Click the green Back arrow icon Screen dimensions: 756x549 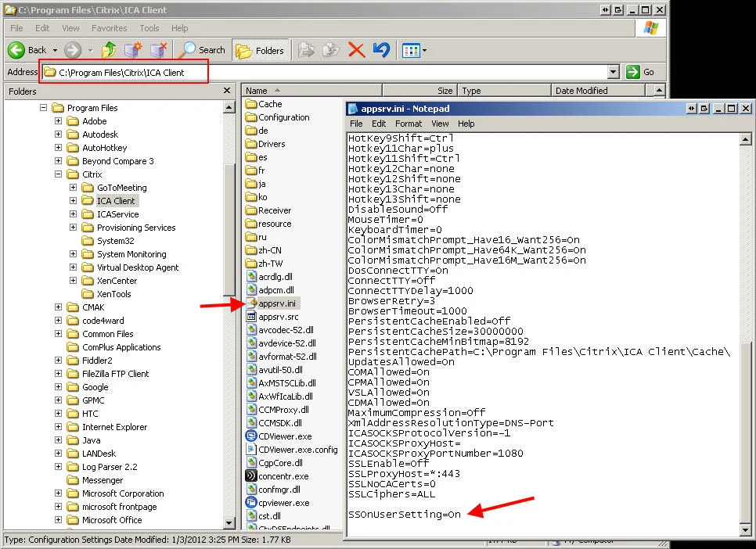pyautogui.click(x=16, y=49)
